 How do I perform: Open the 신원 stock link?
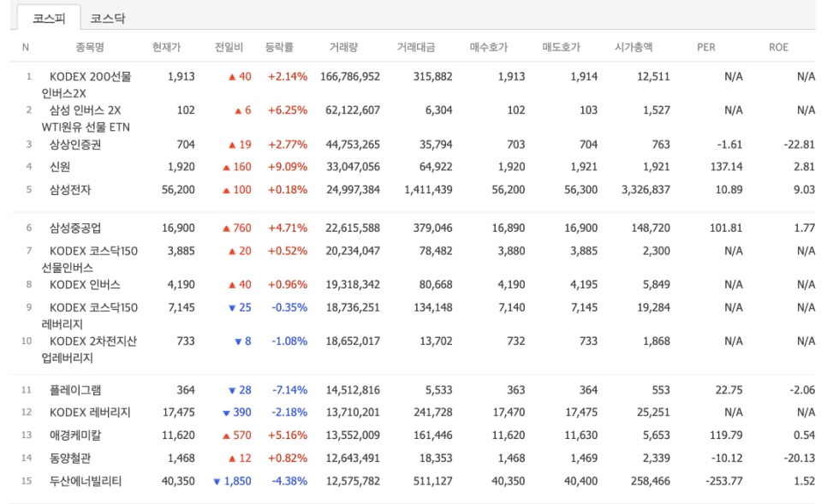click(x=60, y=167)
